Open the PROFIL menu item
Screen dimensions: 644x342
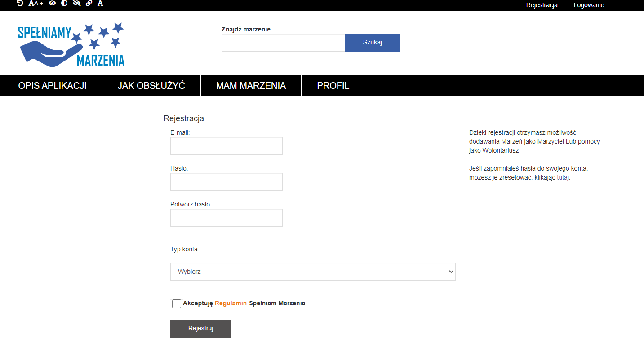[x=333, y=86]
